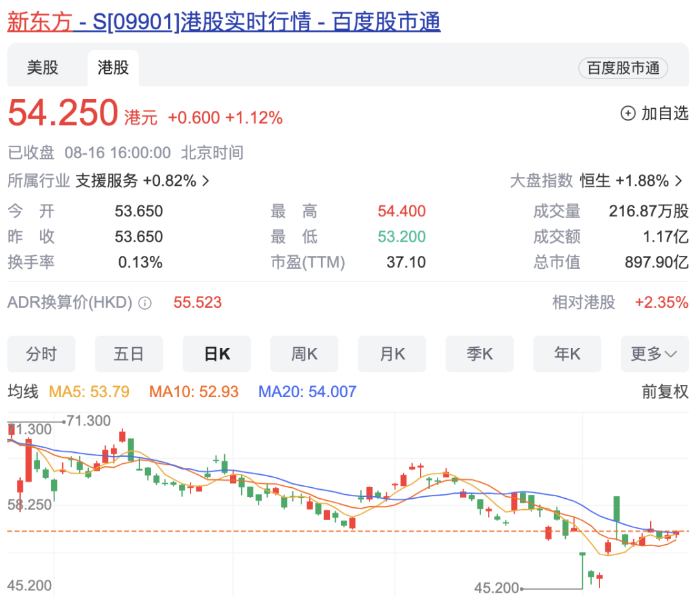Switch to the 美股 tab
This screenshot has height=596, width=700.
42,68
